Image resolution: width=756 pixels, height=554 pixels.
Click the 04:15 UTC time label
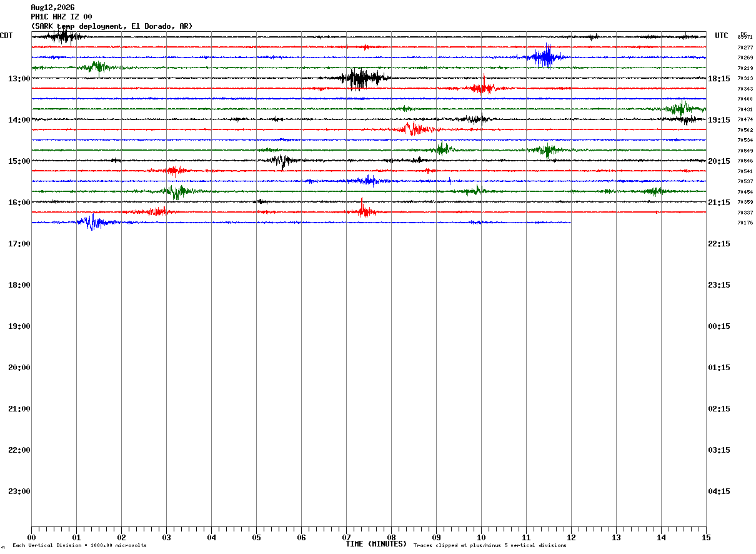pos(719,491)
